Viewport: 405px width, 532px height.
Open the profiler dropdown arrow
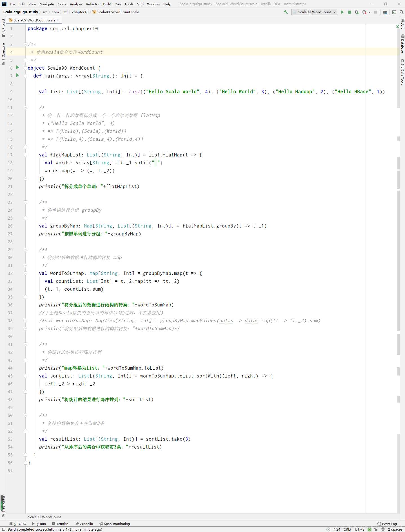coord(370,12)
